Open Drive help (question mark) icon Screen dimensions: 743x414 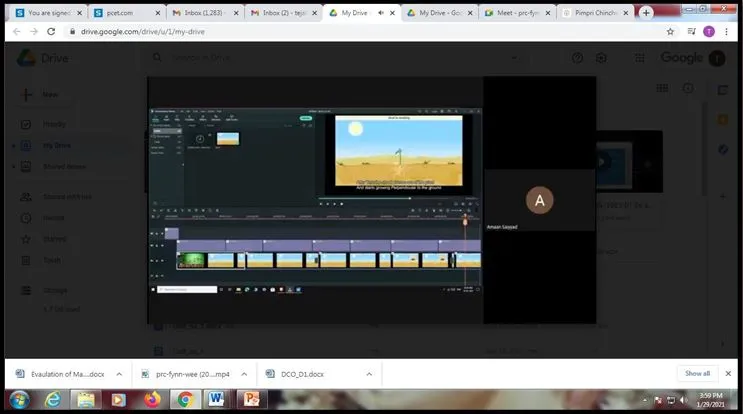click(x=577, y=58)
